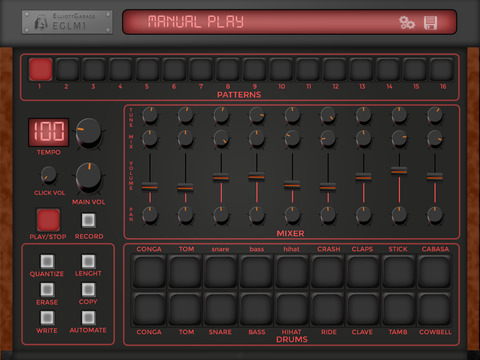The image size is (480, 360).
Task: Tap the bottom-row BASS drum pad
Action: point(256,309)
